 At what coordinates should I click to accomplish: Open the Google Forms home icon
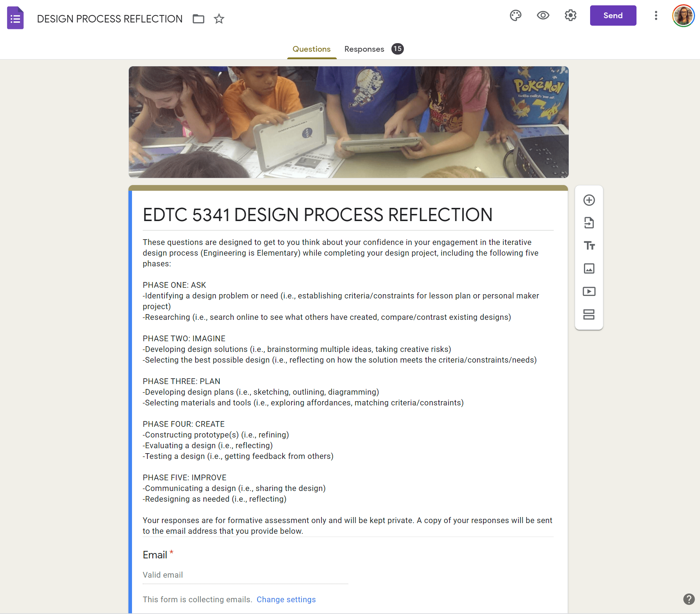click(15, 18)
